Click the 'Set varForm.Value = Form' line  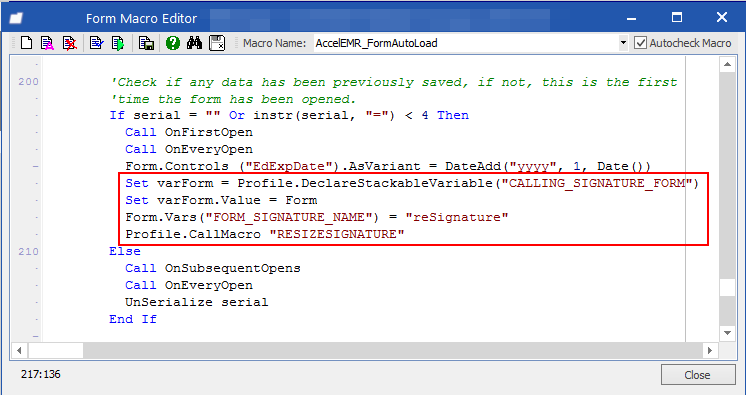click(221, 200)
